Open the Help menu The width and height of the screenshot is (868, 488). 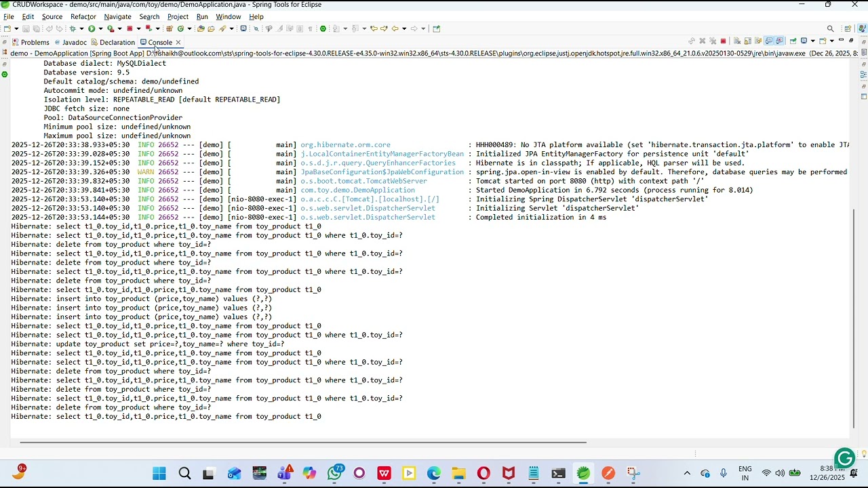[x=256, y=17]
